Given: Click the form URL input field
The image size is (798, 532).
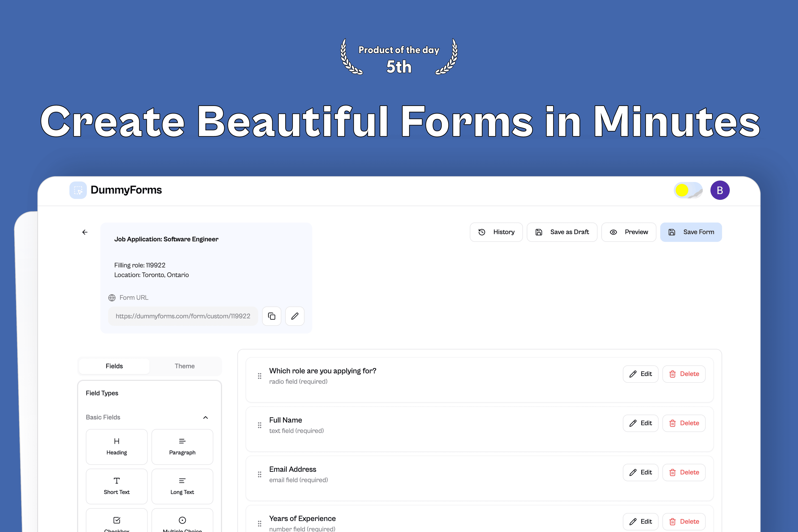Looking at the screenshot, I should [183, 316].
